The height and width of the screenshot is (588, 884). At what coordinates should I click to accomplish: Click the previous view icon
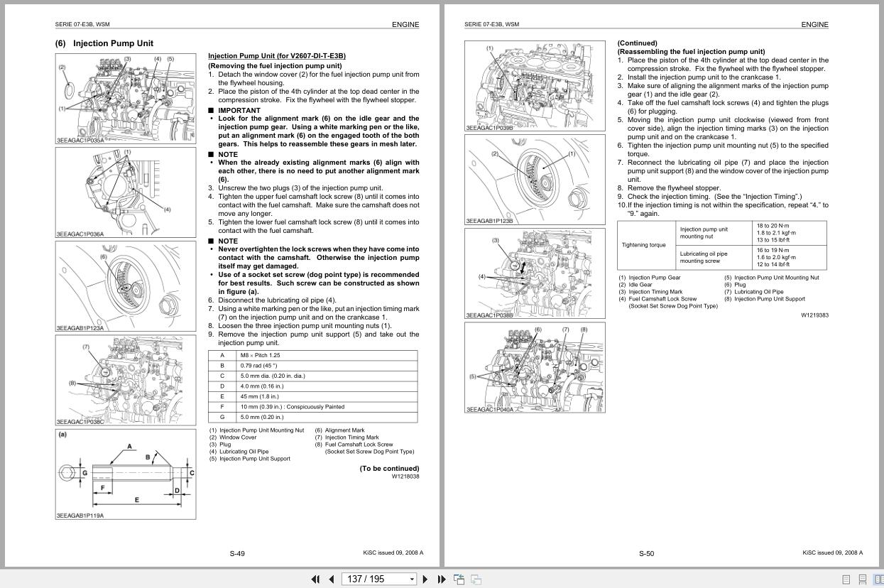[x=459, y=579]
